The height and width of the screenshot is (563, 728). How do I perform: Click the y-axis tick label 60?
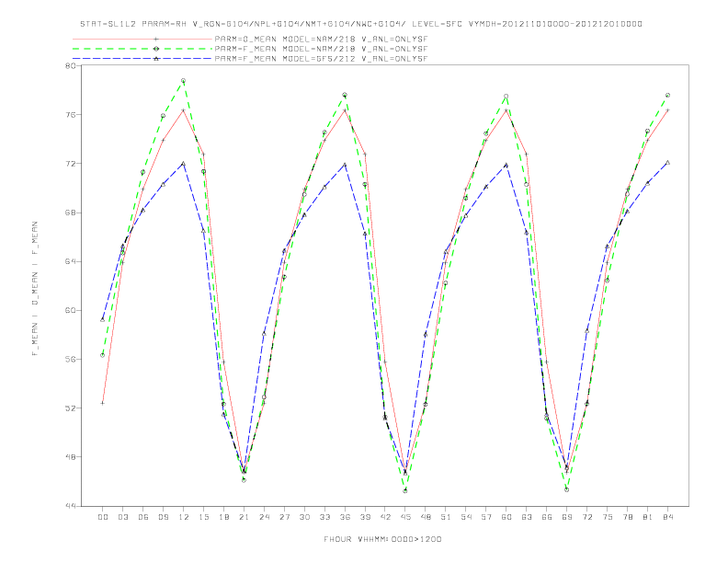pyautogui.click(x=71, y=310)
